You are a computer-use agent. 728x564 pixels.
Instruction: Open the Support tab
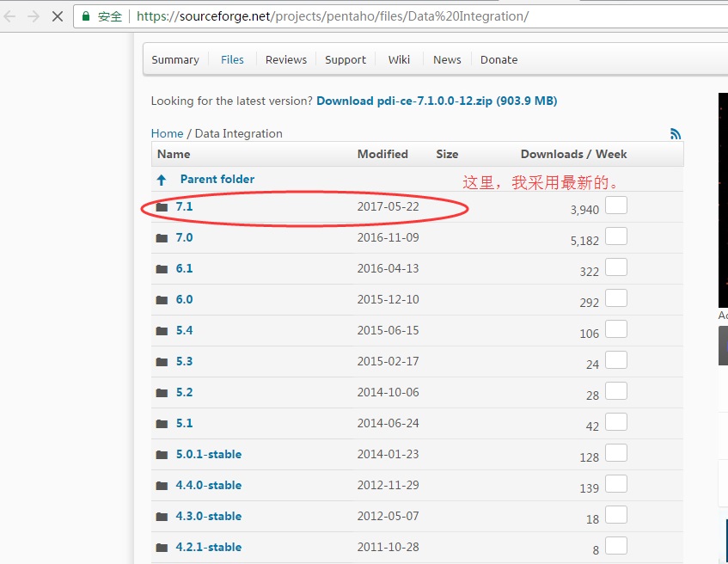click(346, 60)
